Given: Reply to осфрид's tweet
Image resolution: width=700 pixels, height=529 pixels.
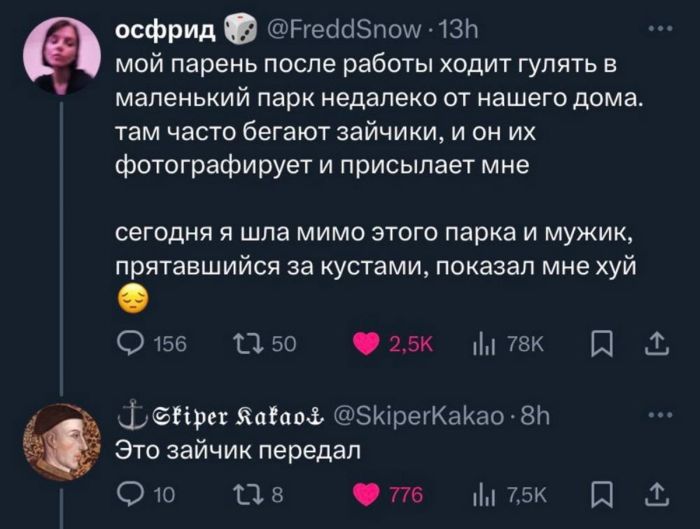Looking at the screenshot, I should coord(132,345).
